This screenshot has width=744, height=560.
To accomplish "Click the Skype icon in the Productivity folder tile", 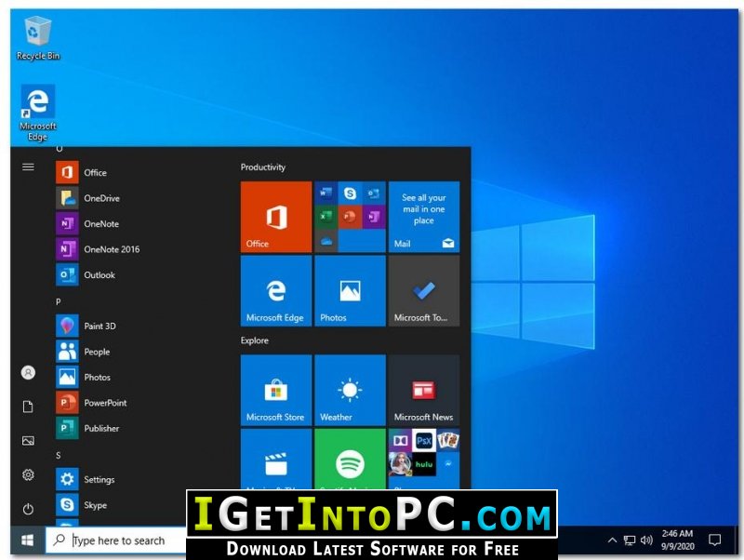I will click(351, 193).
